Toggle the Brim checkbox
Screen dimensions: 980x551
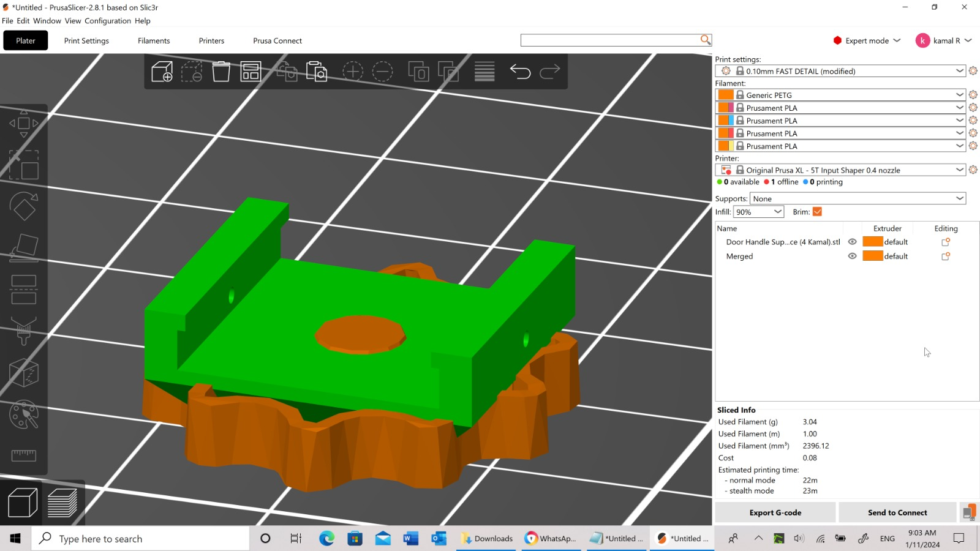[817, 212]
